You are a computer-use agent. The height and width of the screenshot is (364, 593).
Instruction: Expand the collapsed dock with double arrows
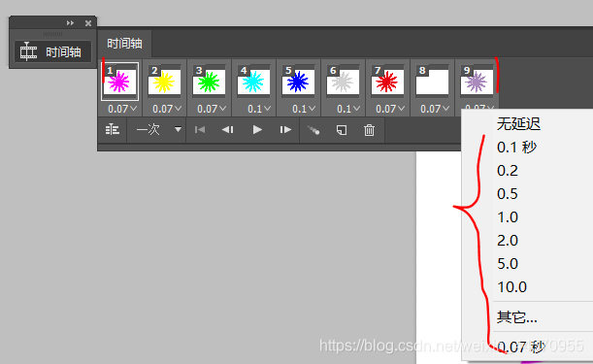[70, 23]
